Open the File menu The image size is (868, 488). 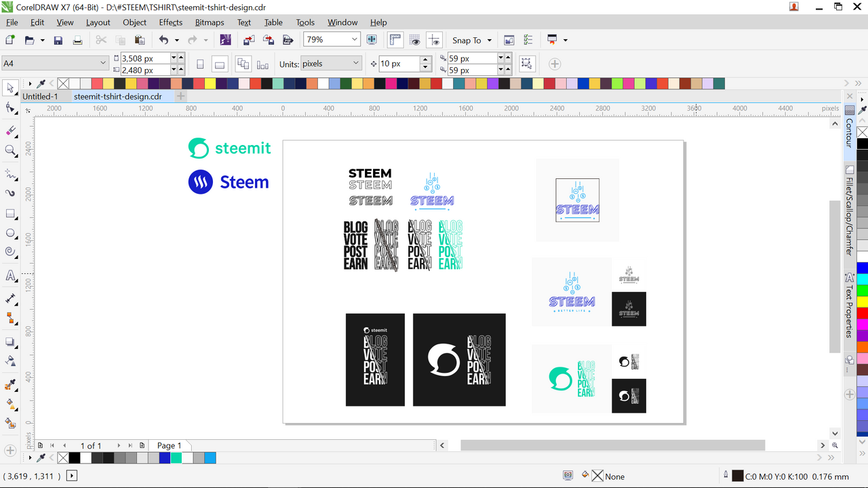12,22
